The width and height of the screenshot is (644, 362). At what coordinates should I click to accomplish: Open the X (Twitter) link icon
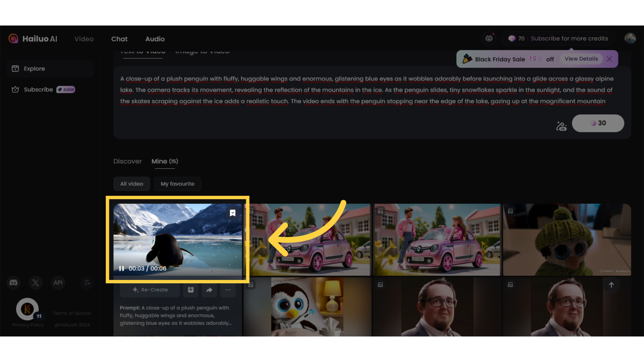click(x=36, y=283)
